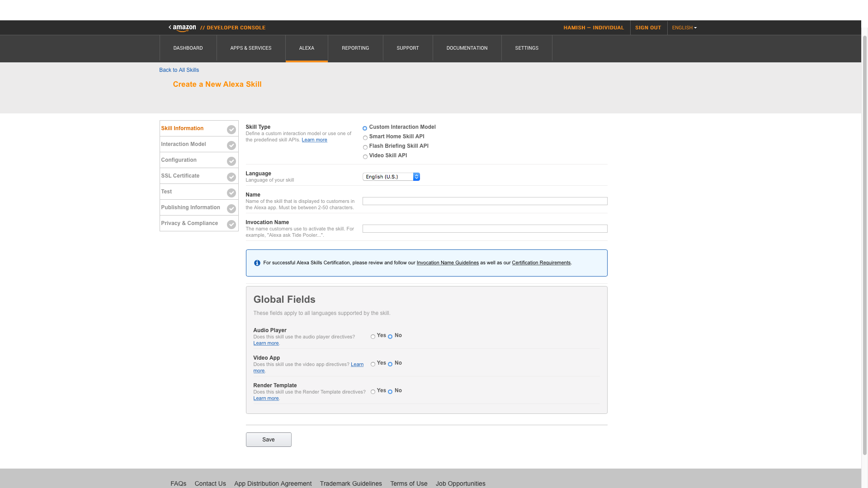
Task: Set Video App to No
Action: (390, 364)
